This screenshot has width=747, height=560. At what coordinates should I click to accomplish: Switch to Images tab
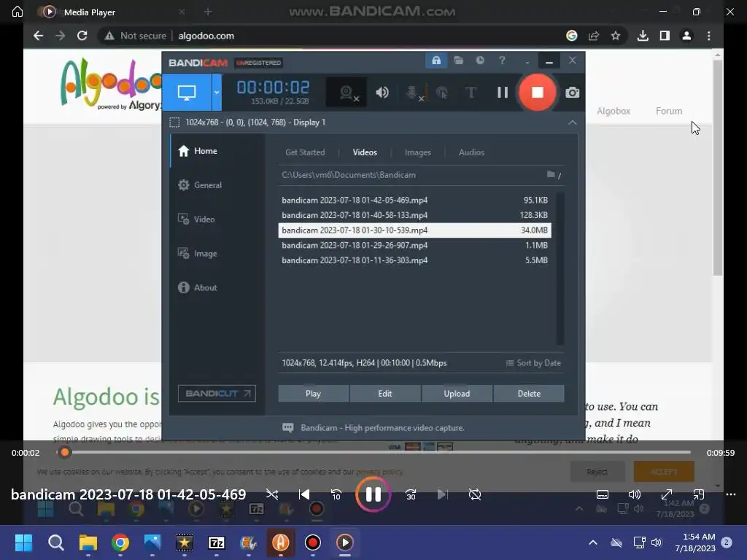tap(418, 152)
